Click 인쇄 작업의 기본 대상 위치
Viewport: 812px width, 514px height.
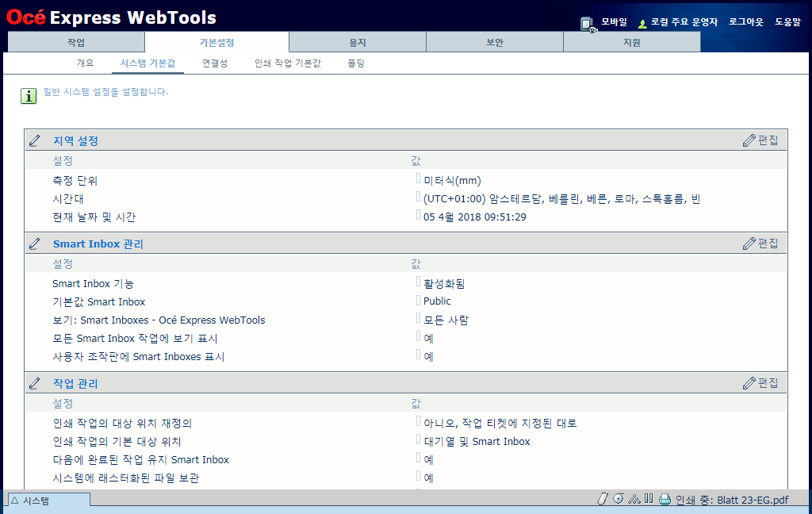(117, 442)
